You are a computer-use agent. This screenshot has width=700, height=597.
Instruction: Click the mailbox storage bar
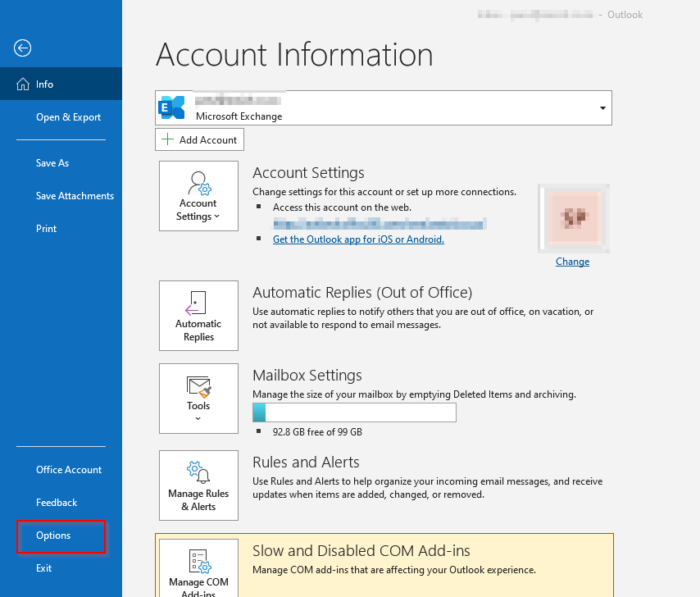coord(354,412)
